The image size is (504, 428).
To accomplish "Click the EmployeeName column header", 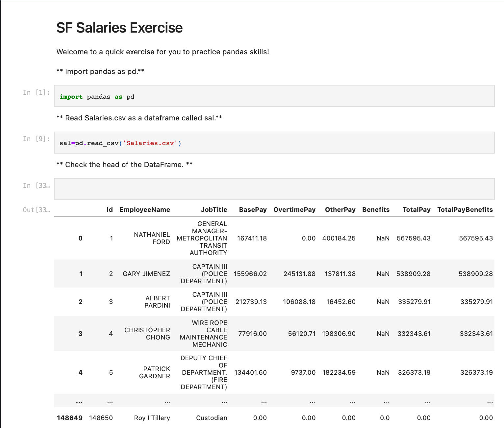I will point(144,210).
